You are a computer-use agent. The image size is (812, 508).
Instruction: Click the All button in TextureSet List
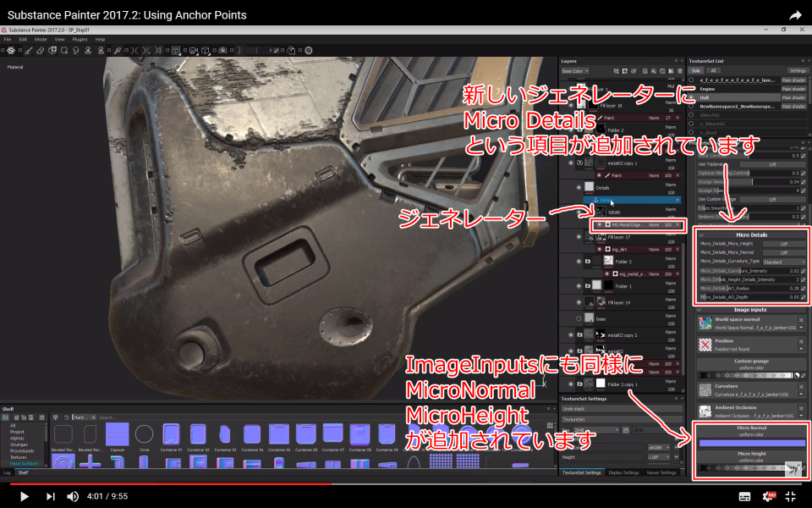click(x=713, y=70)
